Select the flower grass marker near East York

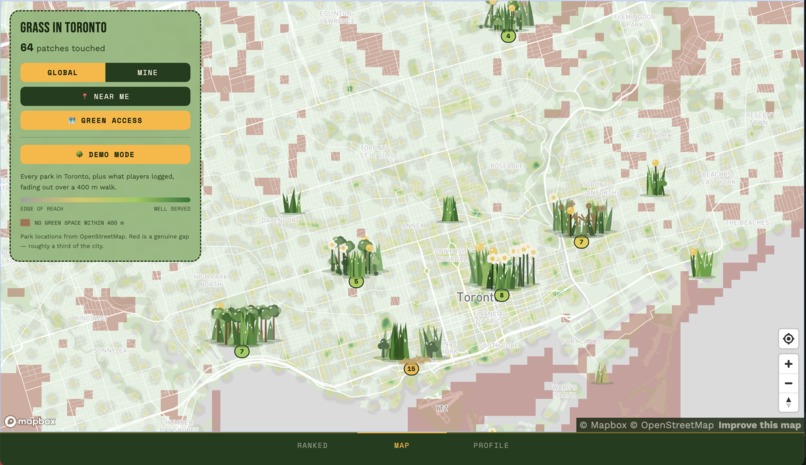656,178
